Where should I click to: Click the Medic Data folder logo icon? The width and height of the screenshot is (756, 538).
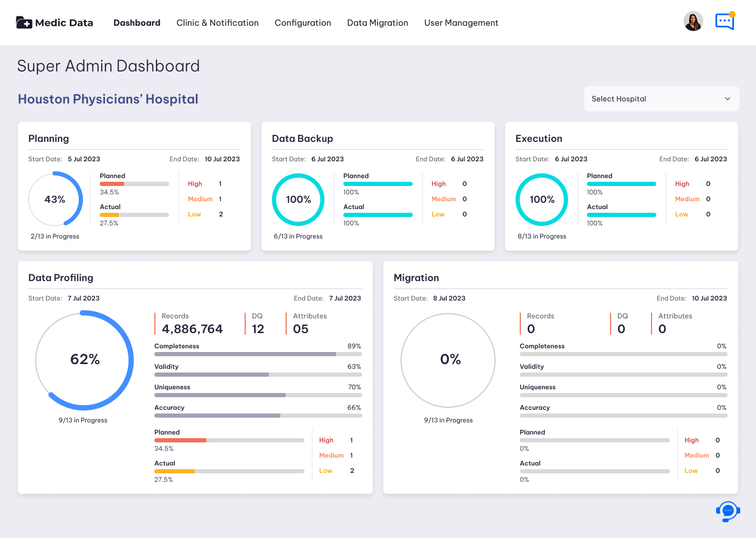coord(24,23)
